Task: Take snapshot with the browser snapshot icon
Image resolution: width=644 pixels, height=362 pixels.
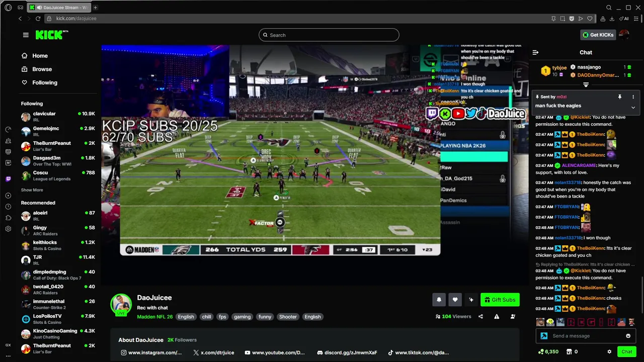Action: 562,19
